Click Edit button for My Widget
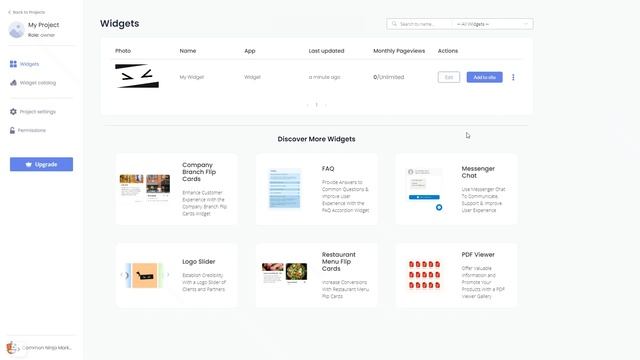 (x=449, y=77)
